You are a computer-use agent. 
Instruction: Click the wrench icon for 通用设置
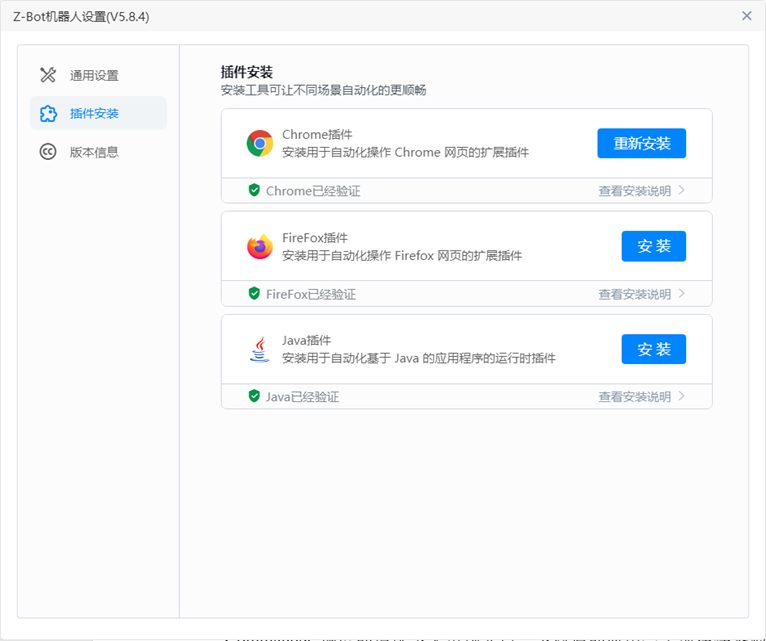(48, 75)
